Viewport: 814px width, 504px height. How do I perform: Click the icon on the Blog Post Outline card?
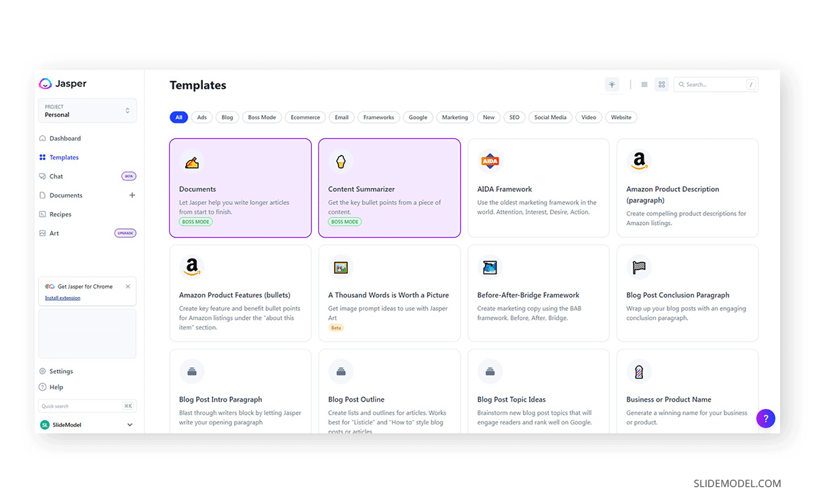coord(341,372)
